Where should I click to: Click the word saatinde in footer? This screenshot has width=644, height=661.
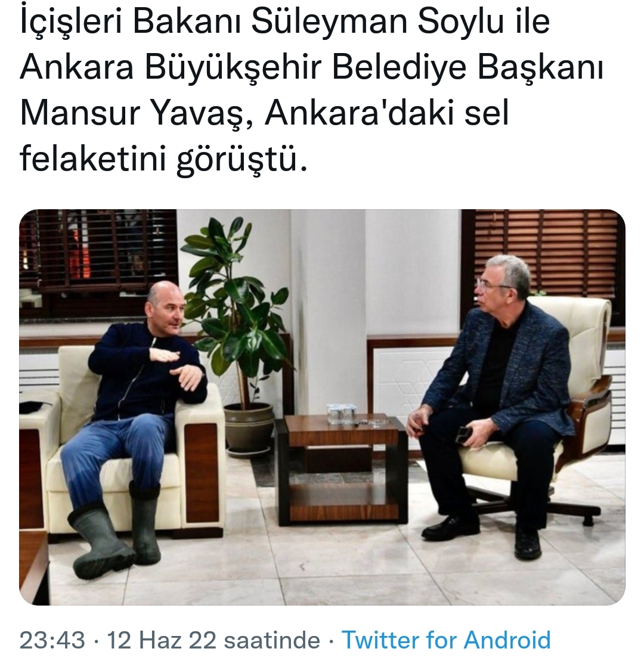click(272, 640)
